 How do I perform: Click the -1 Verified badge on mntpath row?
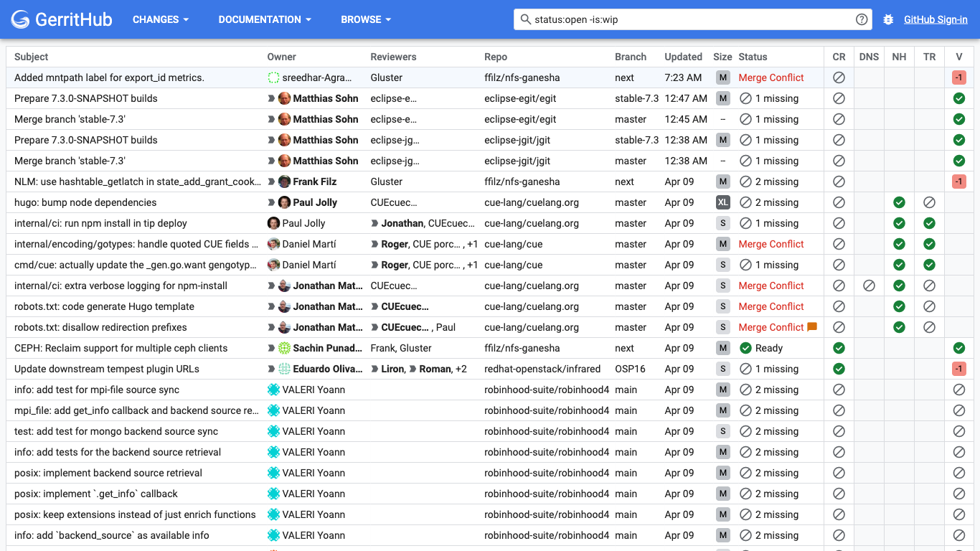958,77
